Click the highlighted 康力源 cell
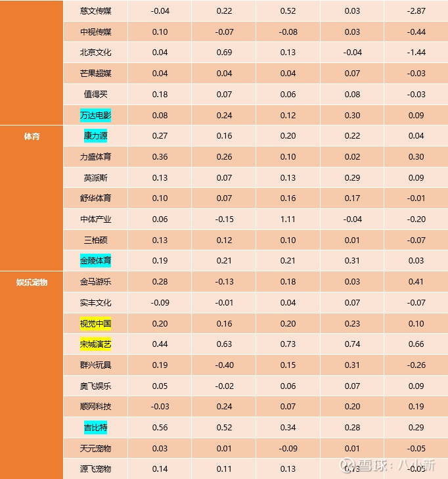This screenshot has height=479, width=448. point(96,135)
